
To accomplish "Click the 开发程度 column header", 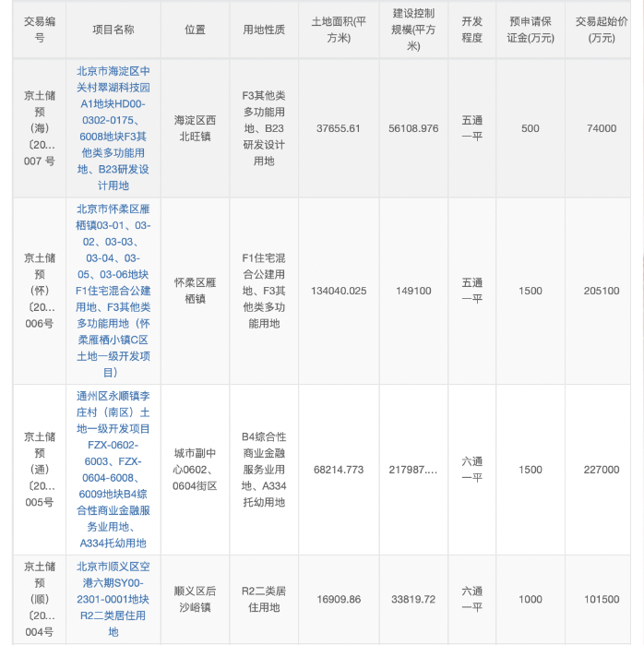I will click(x=471, y=30).
